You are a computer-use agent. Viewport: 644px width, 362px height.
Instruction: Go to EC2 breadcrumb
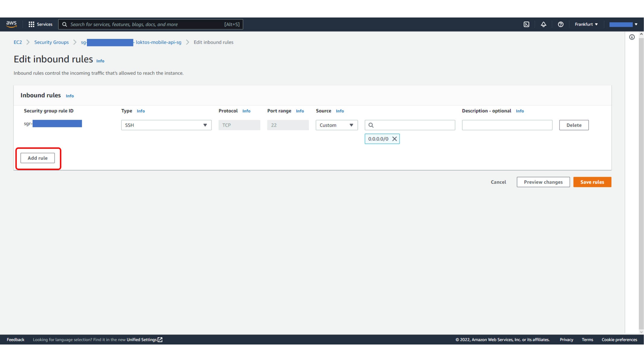coord(18,42)
